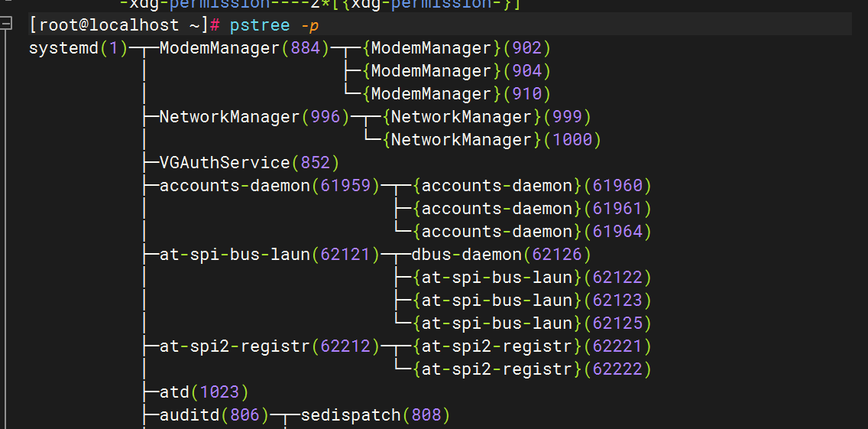Click auditd(806) process entry
868x429 pixels.
tap(214, 415)
